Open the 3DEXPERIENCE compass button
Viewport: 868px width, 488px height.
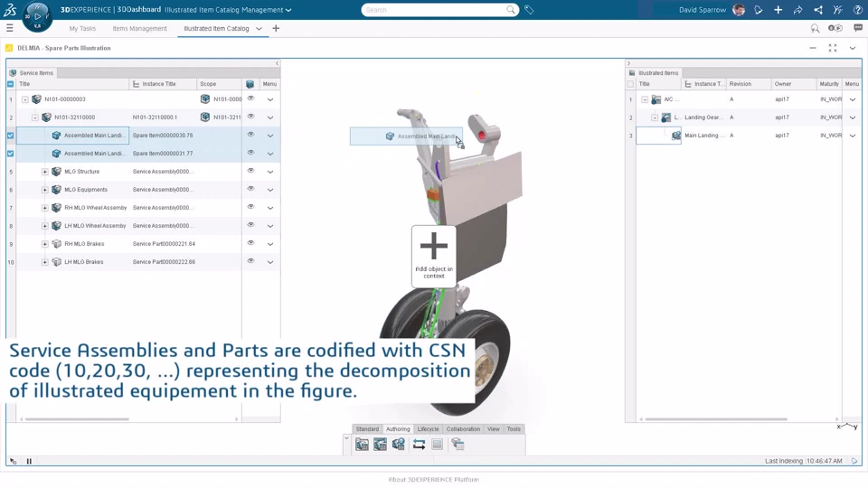[x=37, y=16]
